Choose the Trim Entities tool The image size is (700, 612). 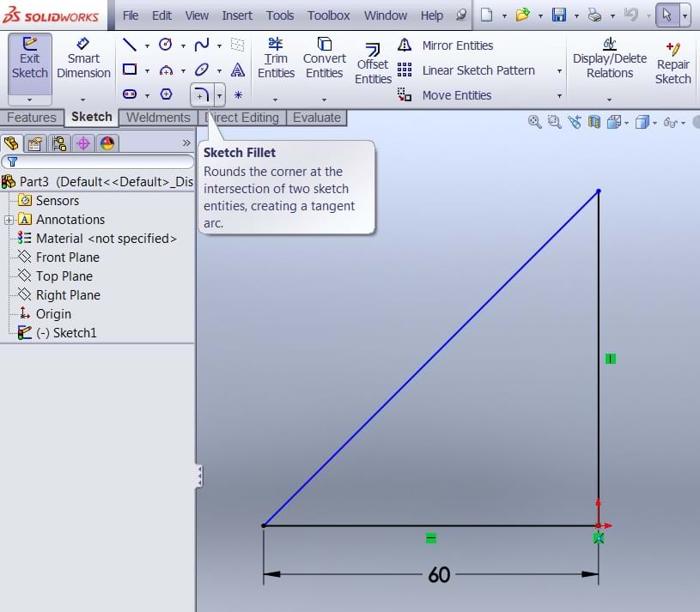coord(276,58)
